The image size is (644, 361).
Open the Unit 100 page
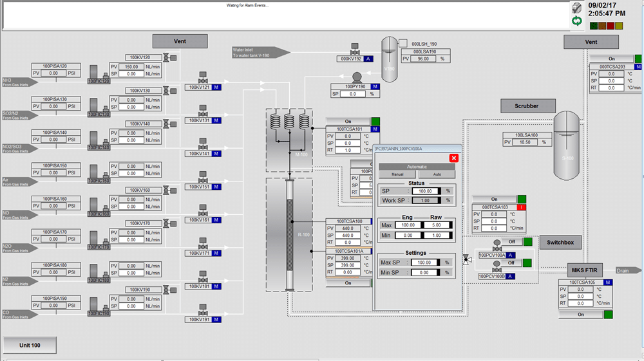[x=30, y=346]
